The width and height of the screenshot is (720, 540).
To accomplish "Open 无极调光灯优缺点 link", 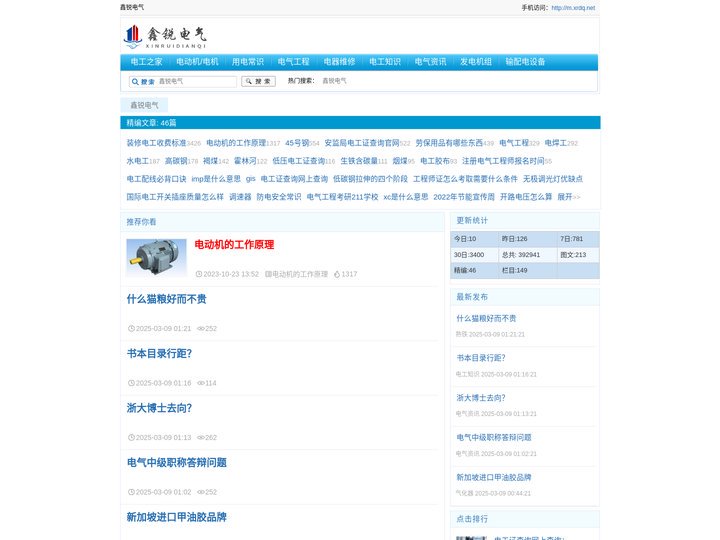I will [553, 179].
